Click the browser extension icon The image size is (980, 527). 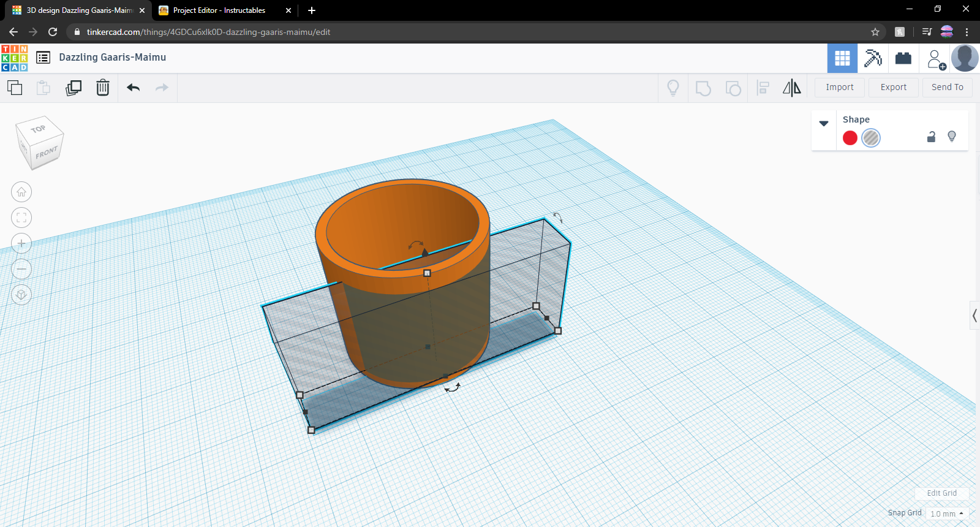coord(900,32)
